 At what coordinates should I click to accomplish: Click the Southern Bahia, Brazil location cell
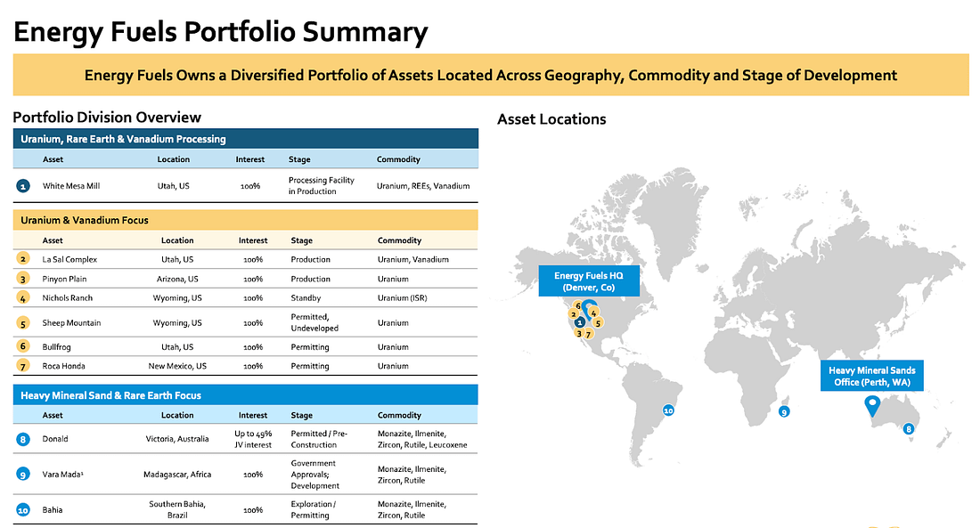pyautogui.click(x=177, y=510)
